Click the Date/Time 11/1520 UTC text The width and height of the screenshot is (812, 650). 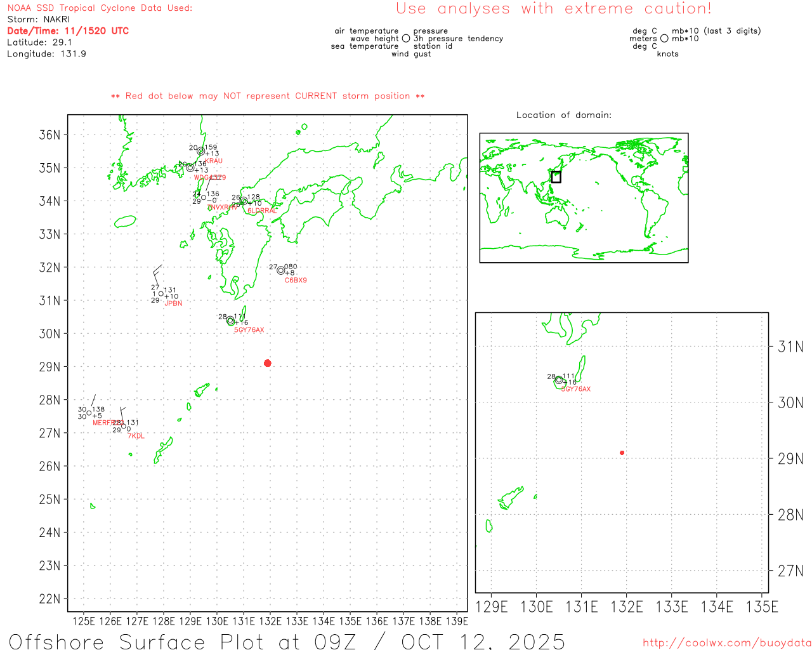(x=68, y=30)
